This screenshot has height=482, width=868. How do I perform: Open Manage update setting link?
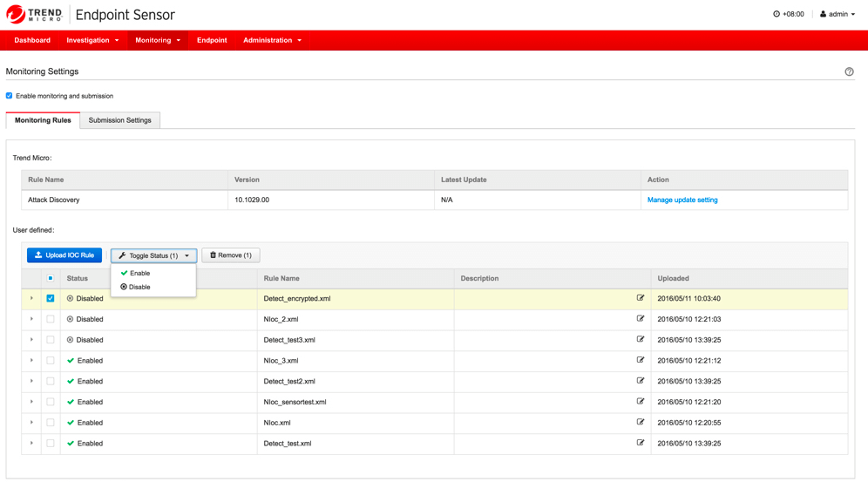pyautogui.click(x=682, y=200)
